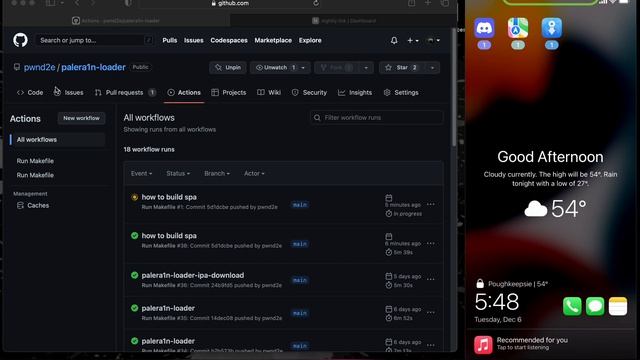The height and width of the screenshot is (360, 640).
Task: Open the palera1n-loader repository link
Action: pos(93,67)
